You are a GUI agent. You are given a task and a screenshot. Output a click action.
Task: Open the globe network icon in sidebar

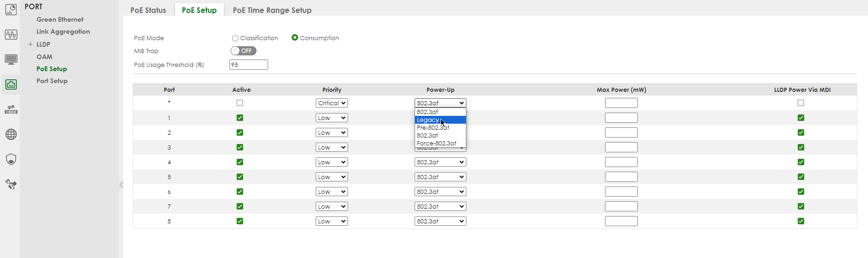coord(11,134)
